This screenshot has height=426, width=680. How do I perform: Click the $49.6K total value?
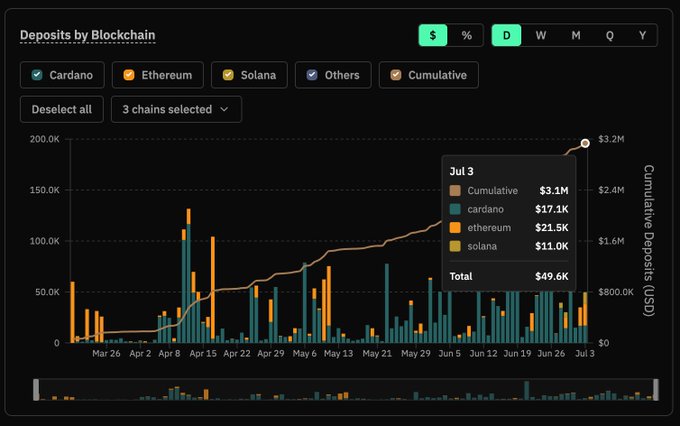(x=552, y=276)
